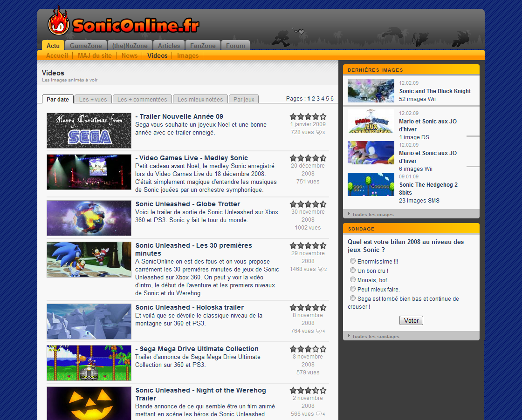
Task: Open 'Trailer Nouvelle Année 09' video title
Action: pos(179,116)
